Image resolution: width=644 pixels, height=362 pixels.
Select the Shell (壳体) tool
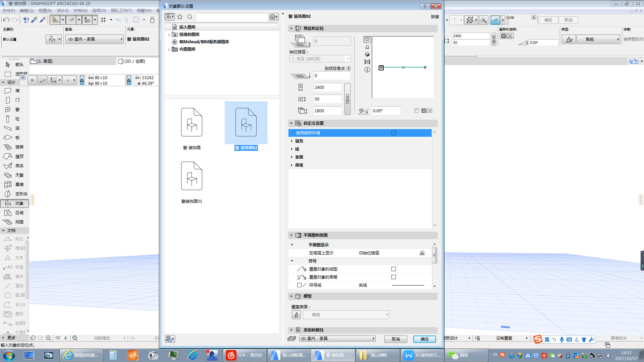click(x=13, y=166)
